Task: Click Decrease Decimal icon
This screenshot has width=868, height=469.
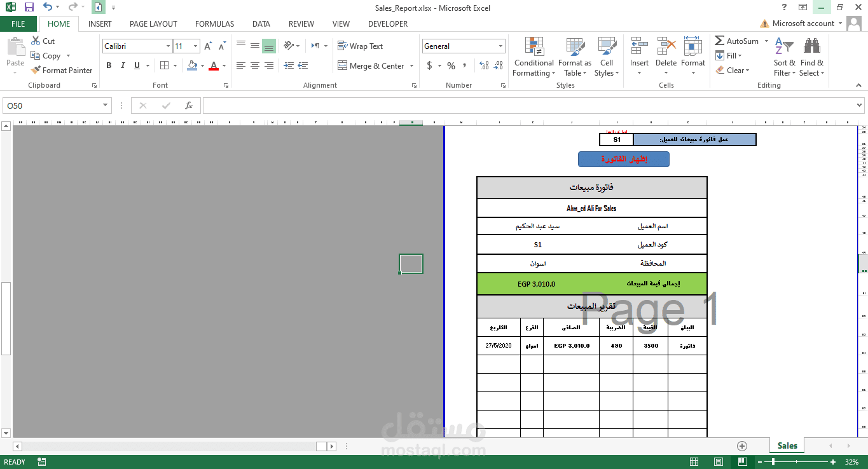Action: [498, 65]
